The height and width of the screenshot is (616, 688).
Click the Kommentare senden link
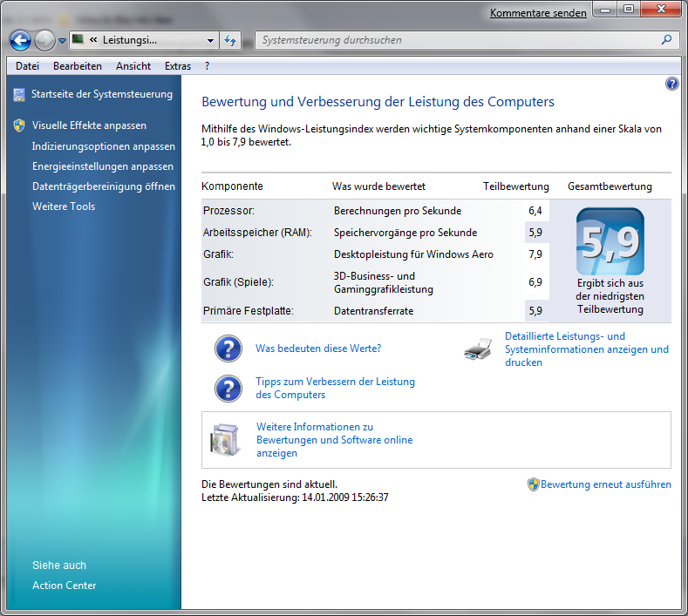[538, 13]
